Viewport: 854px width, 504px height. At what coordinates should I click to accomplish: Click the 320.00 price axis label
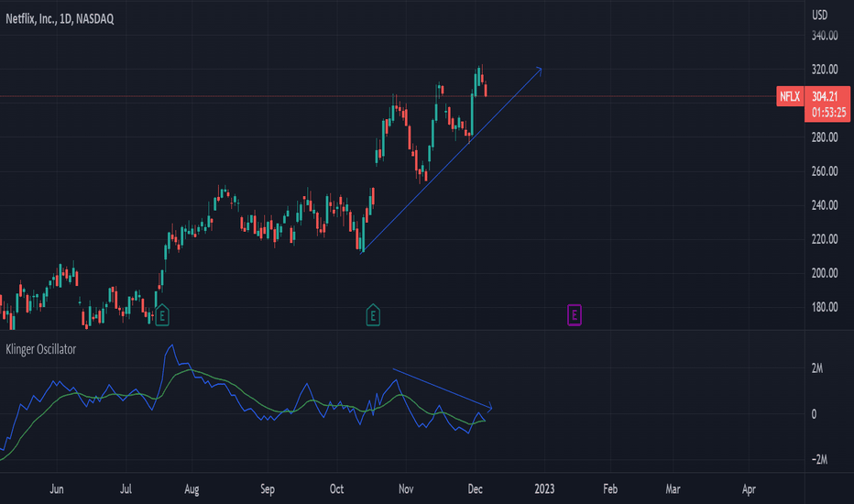(825, 70)
